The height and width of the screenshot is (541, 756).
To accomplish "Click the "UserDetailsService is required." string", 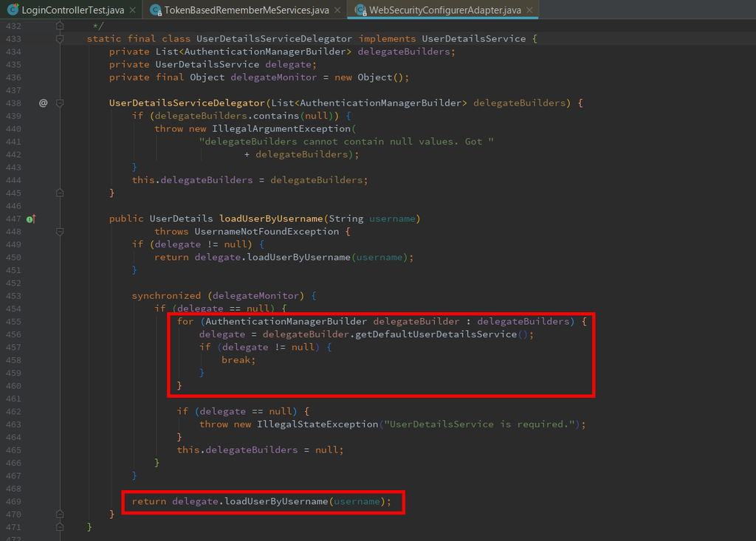I will [481, 424].
